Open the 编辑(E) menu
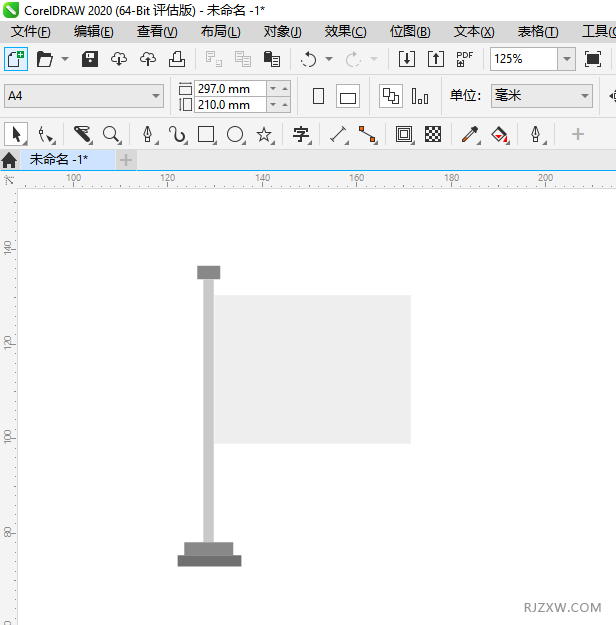The height and width of the screenshot is (625, 616). (94, 32)
